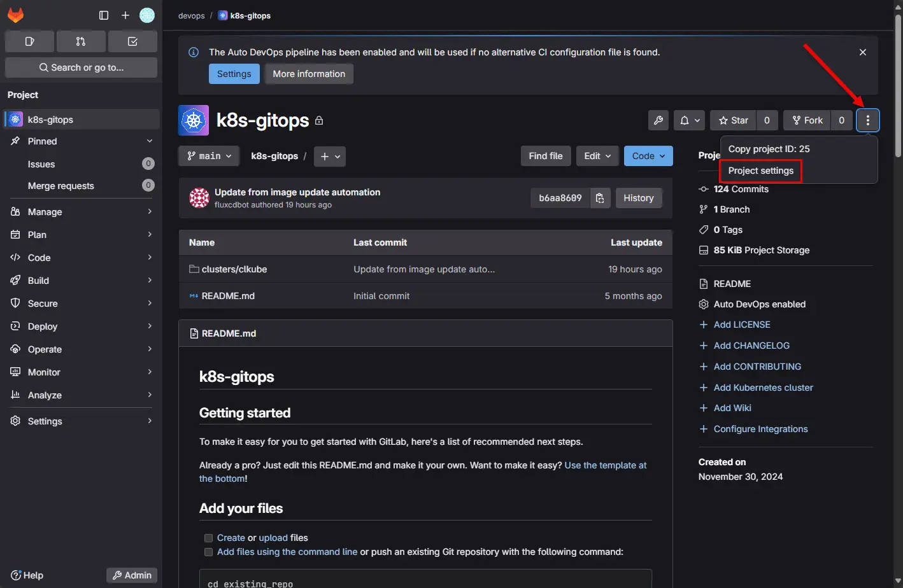Check the 'Add files using the command line' checkbox

(x=208, y=552)
